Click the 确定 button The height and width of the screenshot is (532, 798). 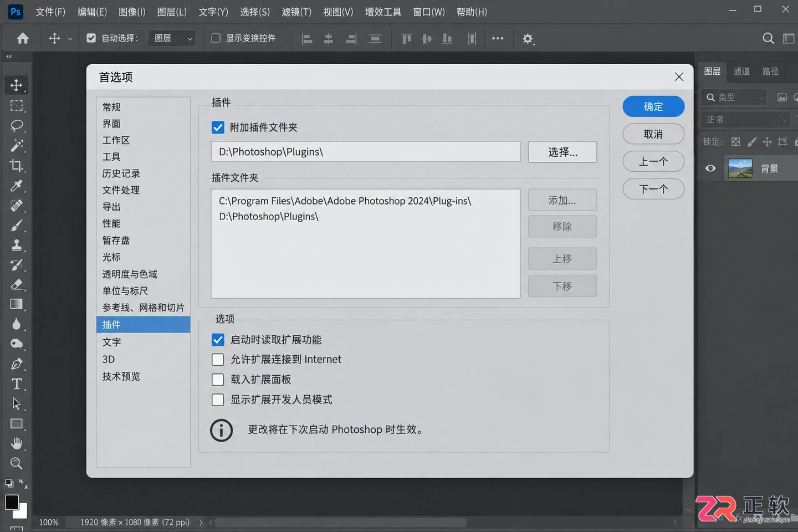pos(653,106)
